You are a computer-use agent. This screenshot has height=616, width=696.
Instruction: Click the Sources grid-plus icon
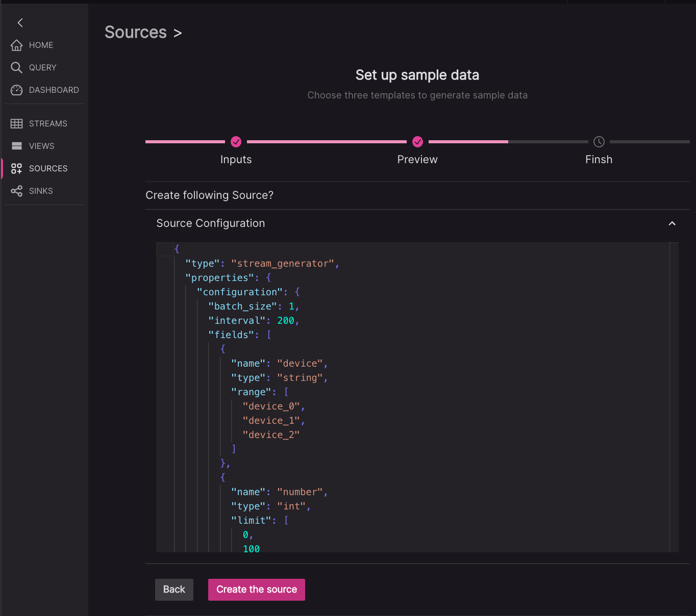coord(17,169)
